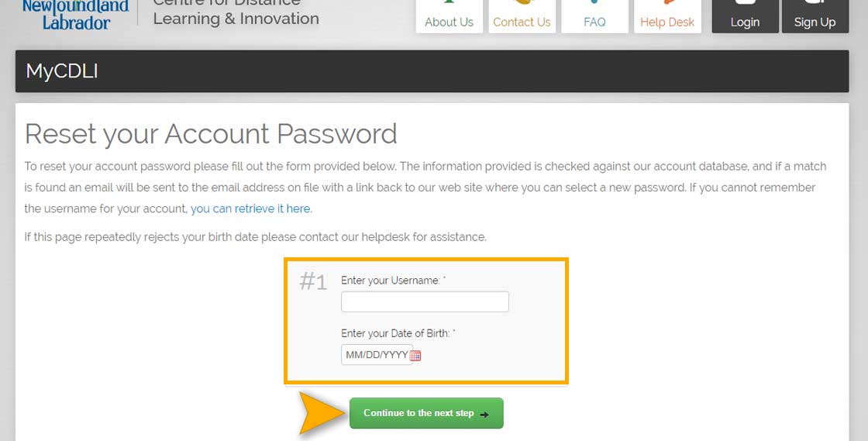868x441 pixels.
Task: Click the #1 step number label
Action: tap(313, 281)
